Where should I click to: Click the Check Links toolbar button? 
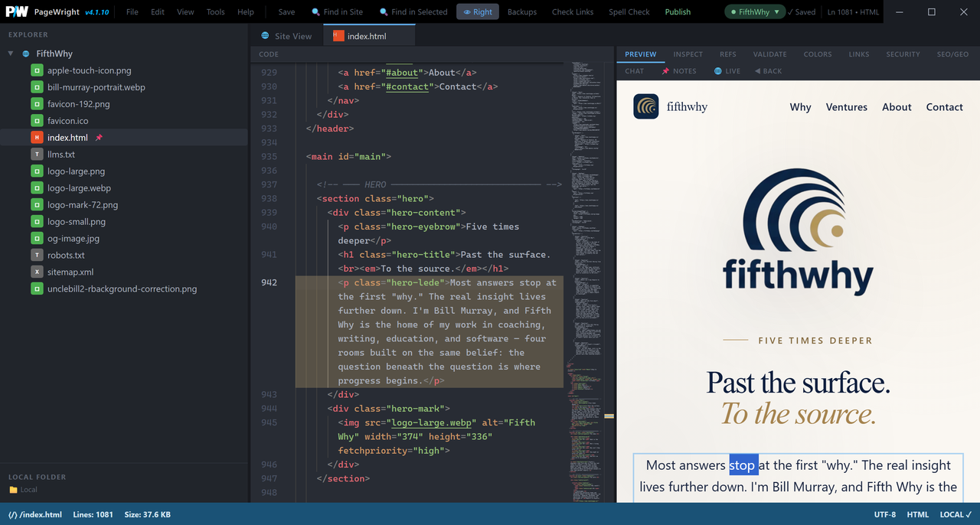573,12
